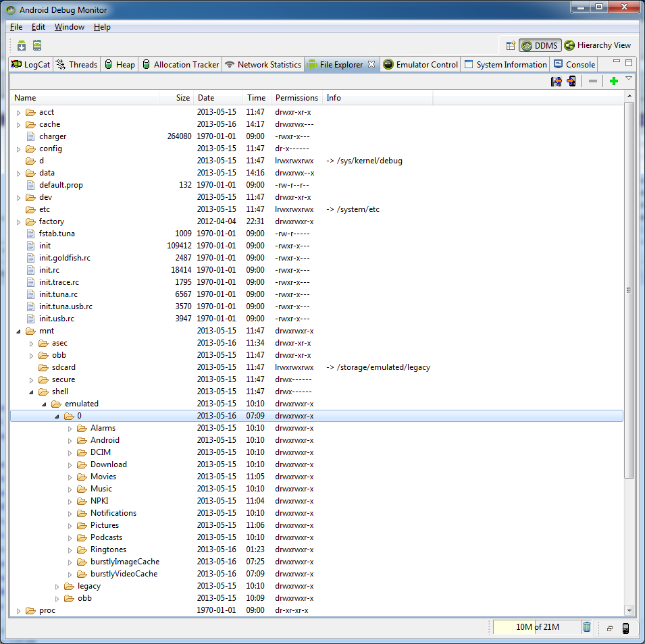The image size is (645, 644).
Task: Collapse the mnt folder
Action: coord(18,331)
